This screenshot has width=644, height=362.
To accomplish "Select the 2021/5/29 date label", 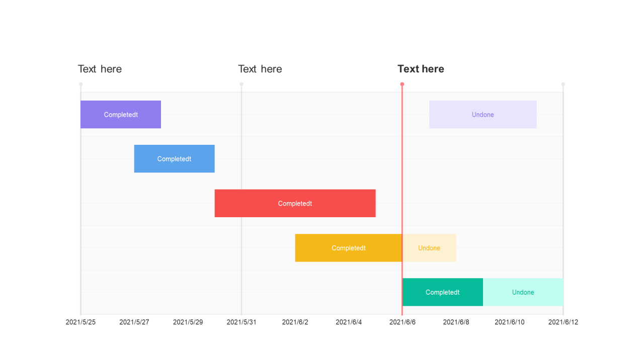I will point(188,322).
